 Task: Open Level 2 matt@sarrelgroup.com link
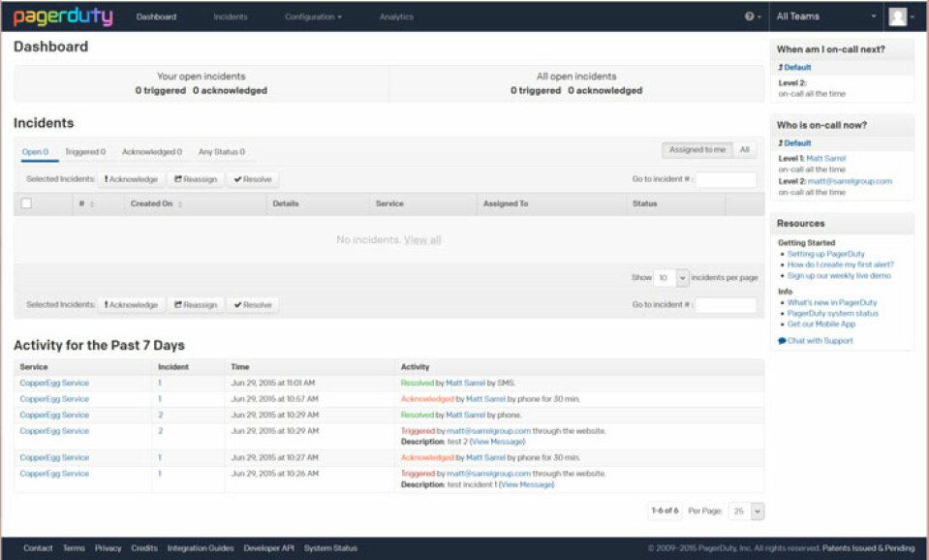pos(850,181)
